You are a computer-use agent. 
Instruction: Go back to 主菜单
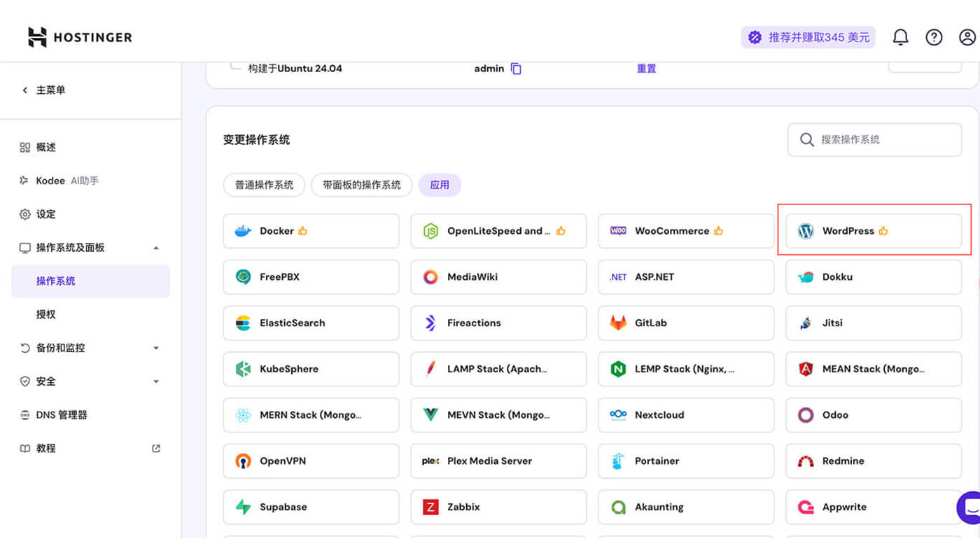[x=43, y=90]
